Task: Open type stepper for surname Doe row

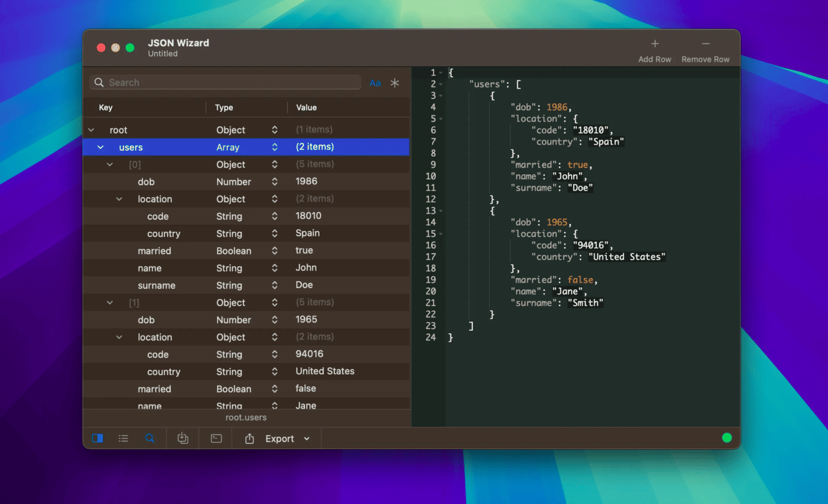Action: [275, 285]
